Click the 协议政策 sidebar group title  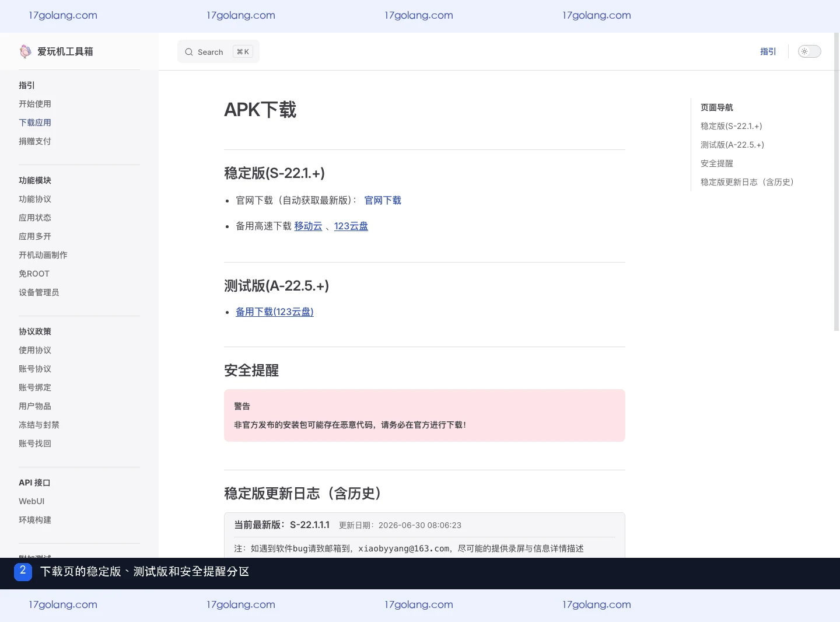tap(35, 331)
